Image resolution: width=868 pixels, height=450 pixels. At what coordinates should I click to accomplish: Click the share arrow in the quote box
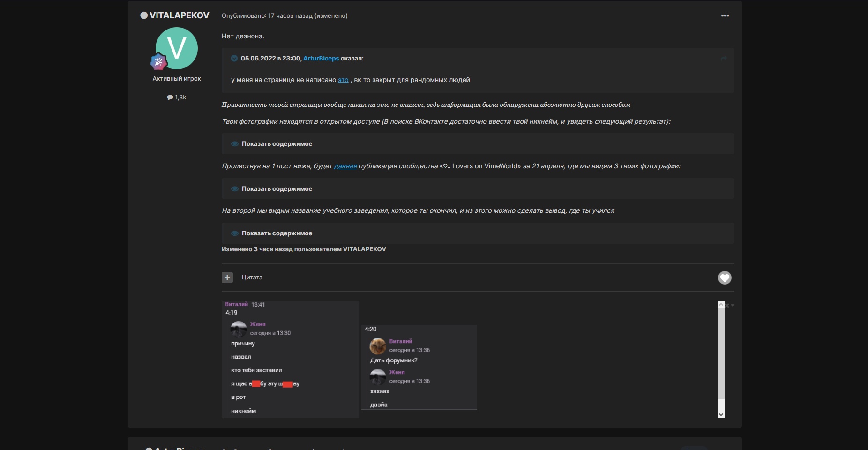coord(723,59)
